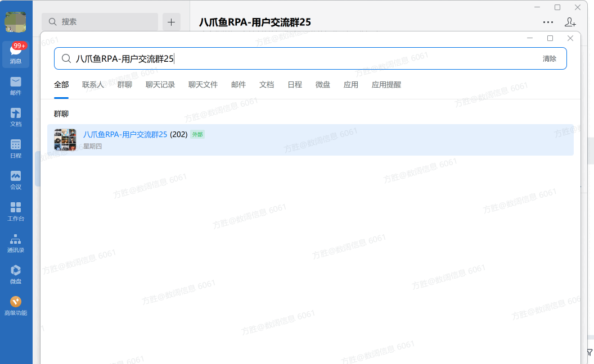This screenshot has height=364, width=594.
Task: Minimize the main WeCom window
Action: click(537, 7)
